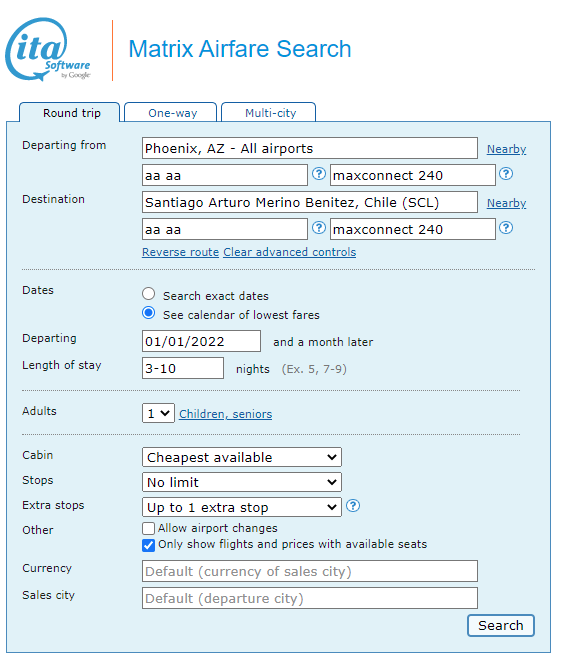This screenshot has height=668, width=571.
Task: Open the Adults count dropdown
Action: [x=158, y=413]
